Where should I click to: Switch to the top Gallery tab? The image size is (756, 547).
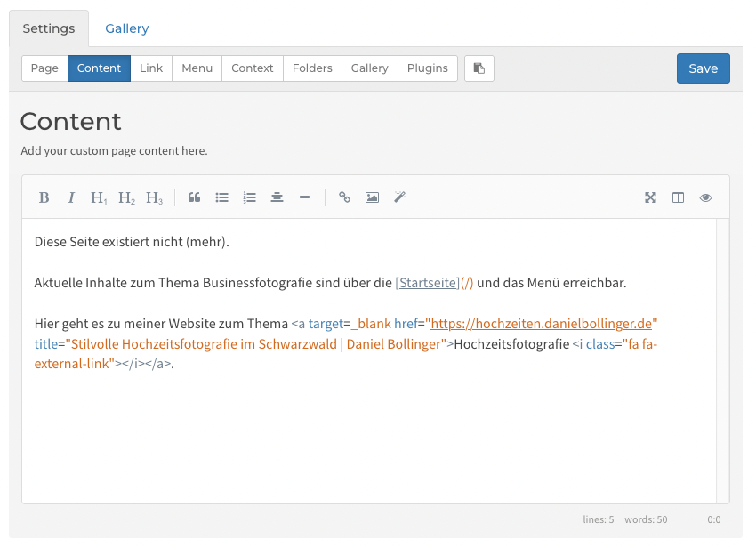127,28
